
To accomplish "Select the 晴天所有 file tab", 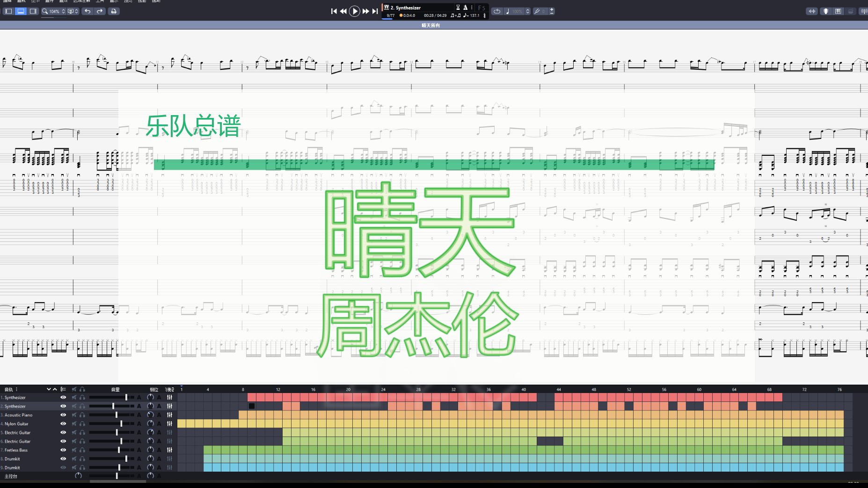I will (x=430, y=25).
